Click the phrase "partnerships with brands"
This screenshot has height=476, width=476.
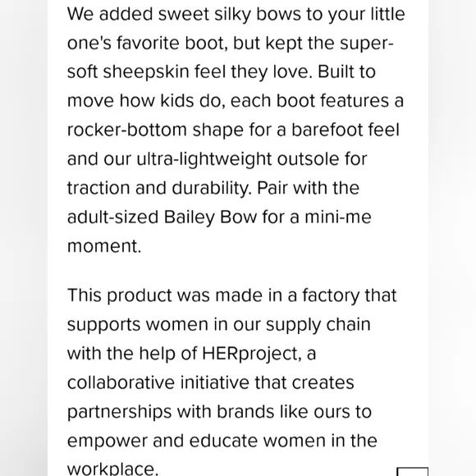pyautogui.click(x=171, y=412)
